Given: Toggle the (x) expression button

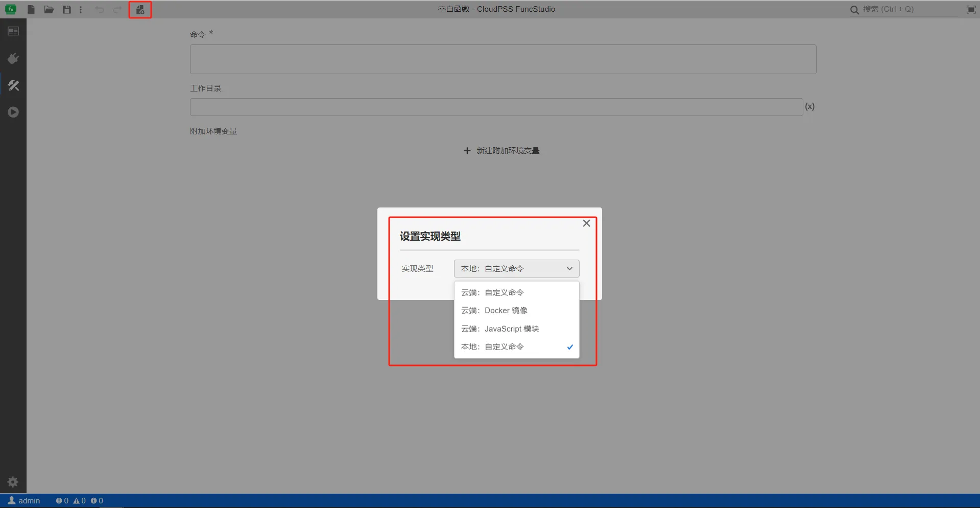Looking at the screenshot, I should (x=810, y=107).
